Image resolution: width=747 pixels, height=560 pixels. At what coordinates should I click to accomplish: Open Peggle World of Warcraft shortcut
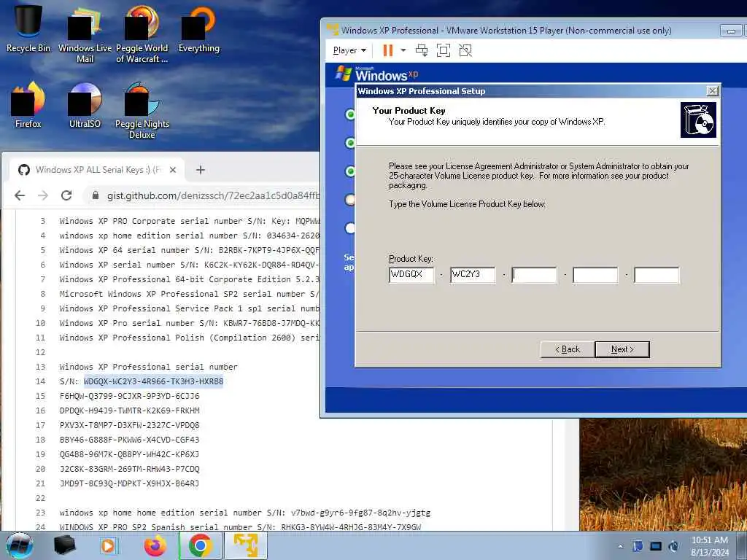pyautogui.click(x=142, y=34)
